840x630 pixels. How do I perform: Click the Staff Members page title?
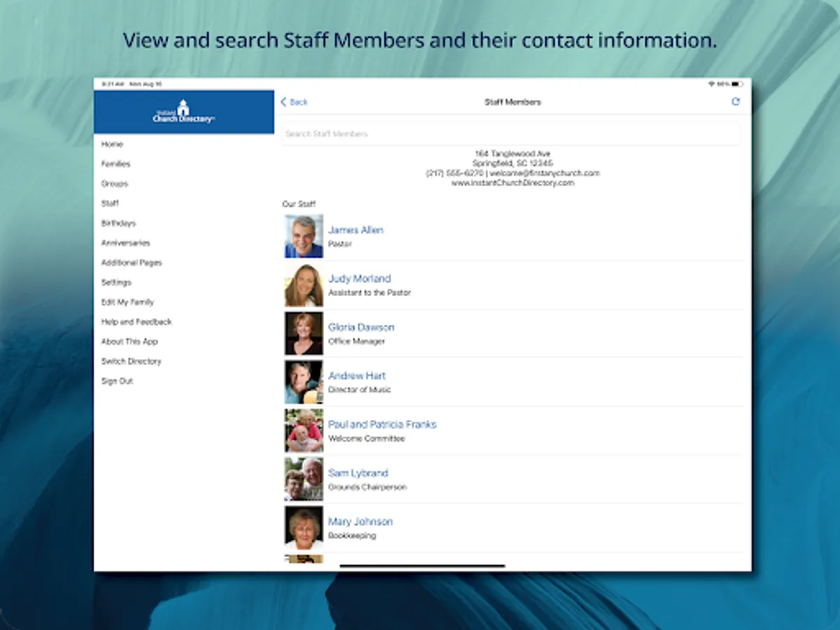point(512,102)
